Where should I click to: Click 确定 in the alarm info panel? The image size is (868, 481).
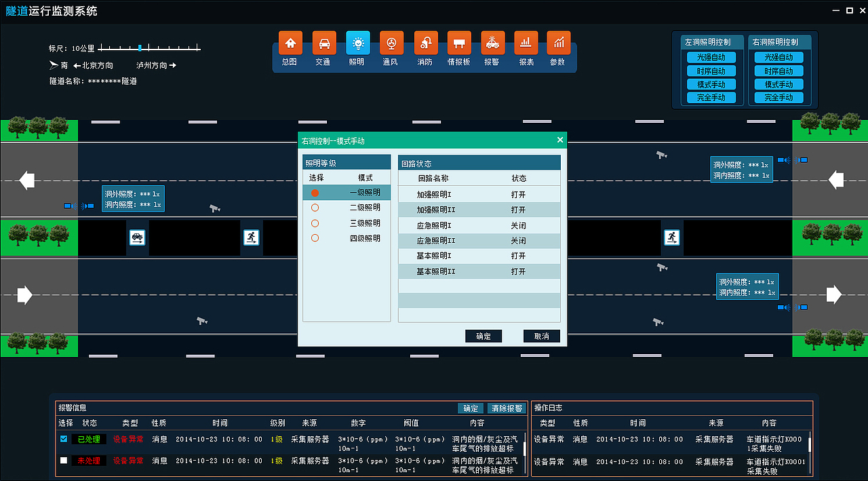[471, 408]
